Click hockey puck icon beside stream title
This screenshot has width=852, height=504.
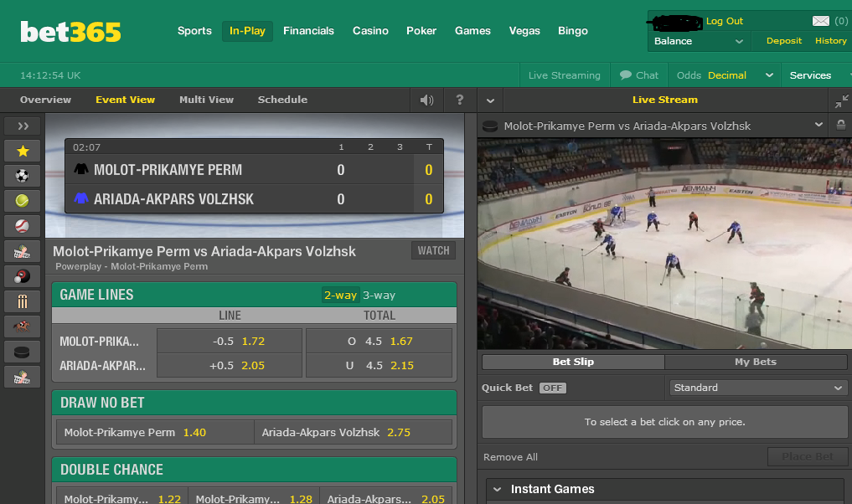[490, 126]
